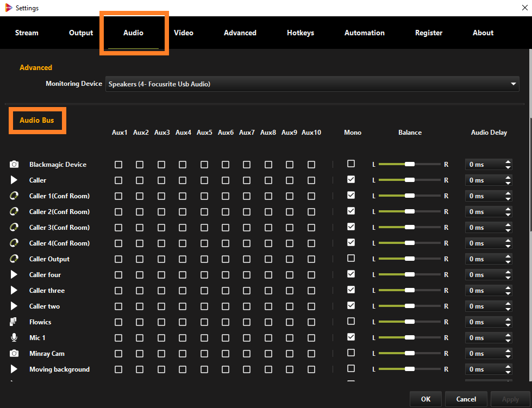Enable Aux3 for Caller 1(Conf Room)
The width and height of the screenshot is (532, 408).
point(161,196)
